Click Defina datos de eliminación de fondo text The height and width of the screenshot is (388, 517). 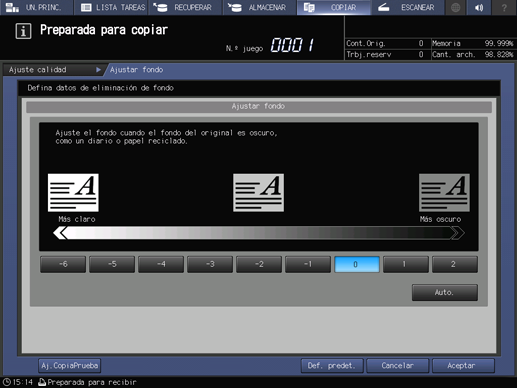click(x=100, y=88)
